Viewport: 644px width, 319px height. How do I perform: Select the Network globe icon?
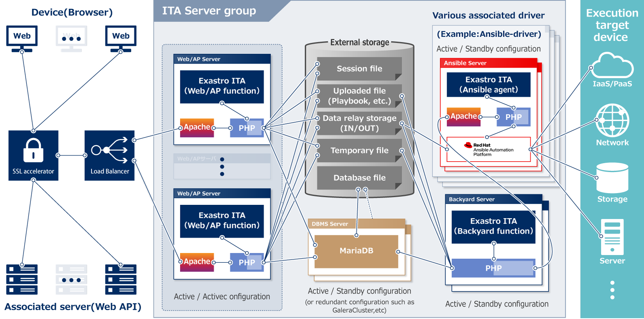(612, 120)
